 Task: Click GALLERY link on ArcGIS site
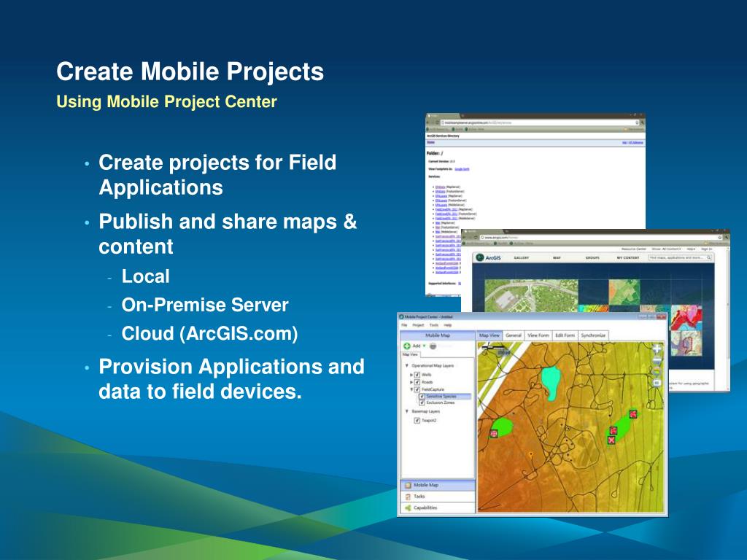click(x=521, y=257)
